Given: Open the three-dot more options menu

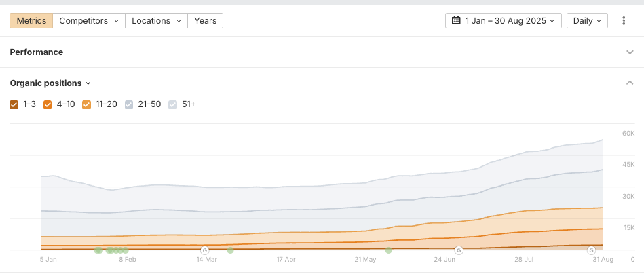Looking at the screenshot, I should coord(624,21).
